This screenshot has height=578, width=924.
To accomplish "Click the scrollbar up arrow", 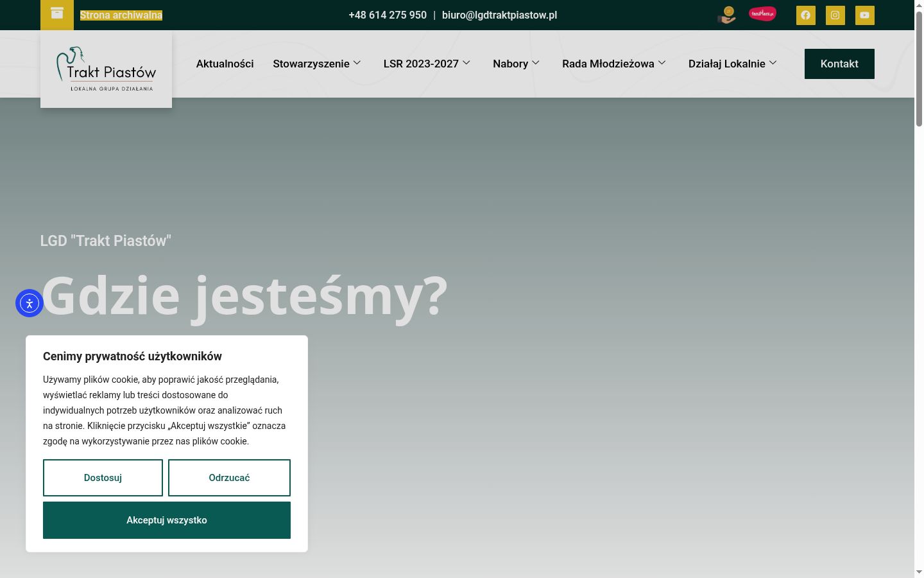I will pyautogui.click(x=919, y=5).
